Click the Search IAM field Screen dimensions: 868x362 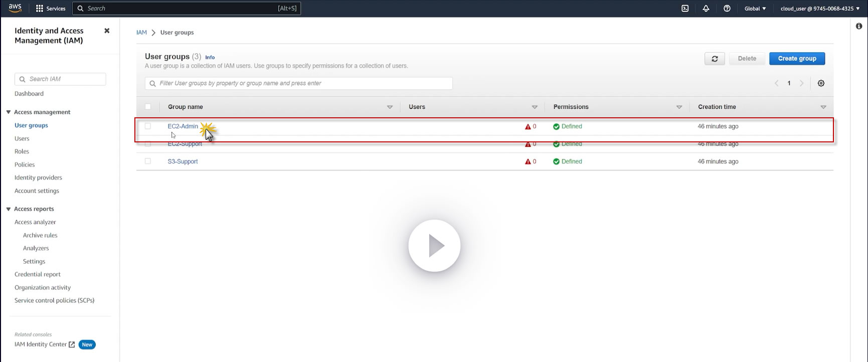point(60,79)
